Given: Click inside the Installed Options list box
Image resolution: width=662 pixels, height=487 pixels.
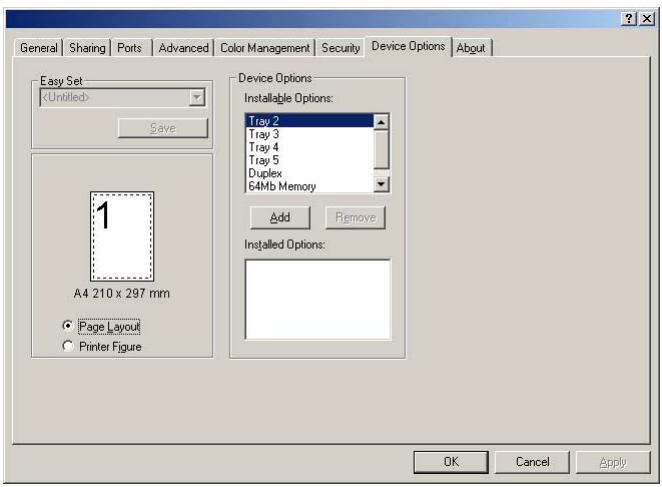Looking at the screenshot, I should tap(318, 299).
